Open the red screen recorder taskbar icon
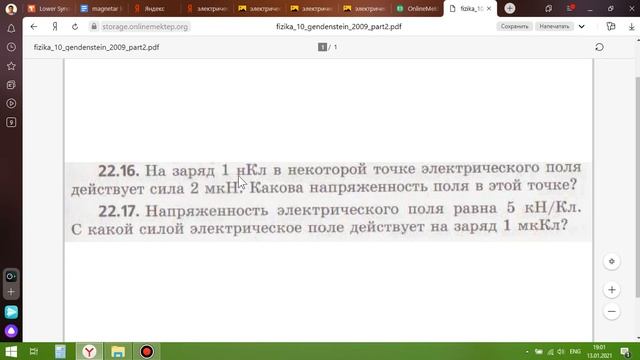 (147, 351)
